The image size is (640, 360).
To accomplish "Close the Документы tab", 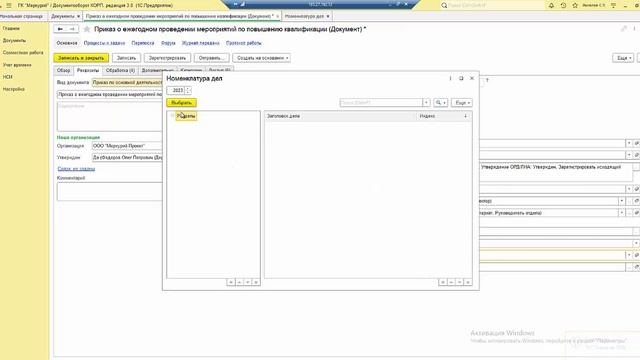I will (78, 16).
